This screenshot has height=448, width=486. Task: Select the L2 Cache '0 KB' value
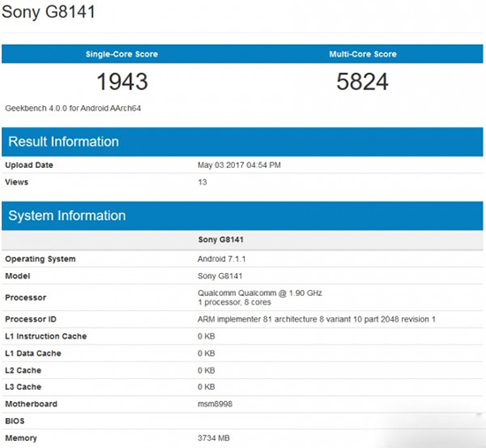pyautogui.click(x=207, y=370)
